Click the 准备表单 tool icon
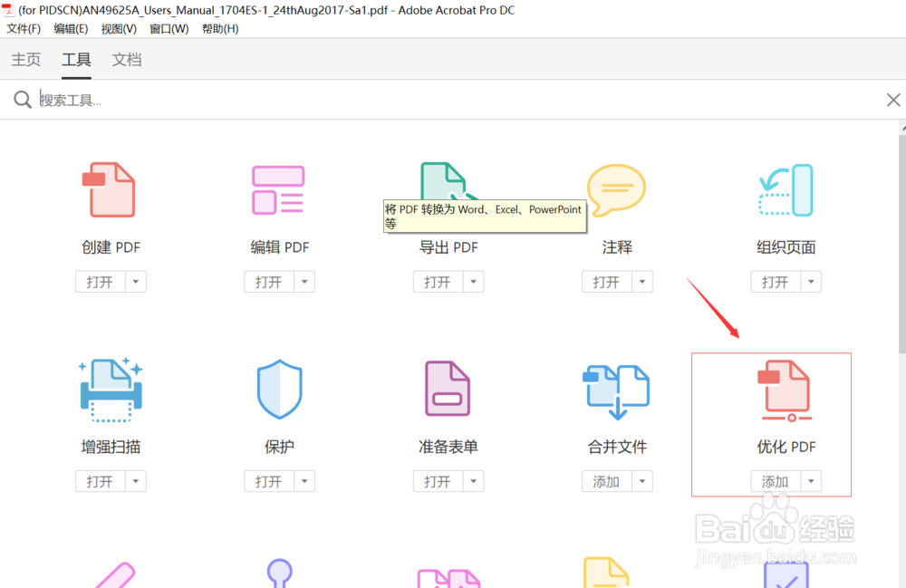Screen dimensions: 906x588 point(448,389)
